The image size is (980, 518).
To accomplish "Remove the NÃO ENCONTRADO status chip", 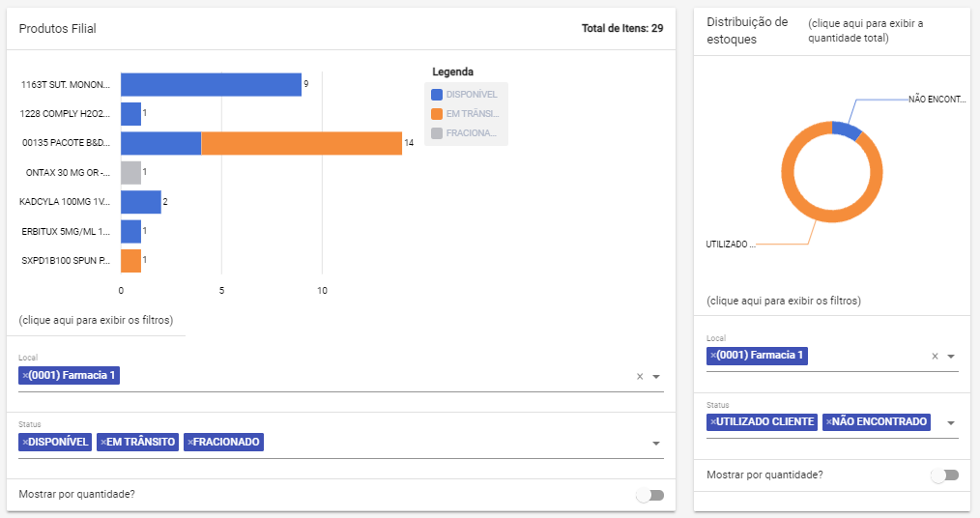I will 828,422.
